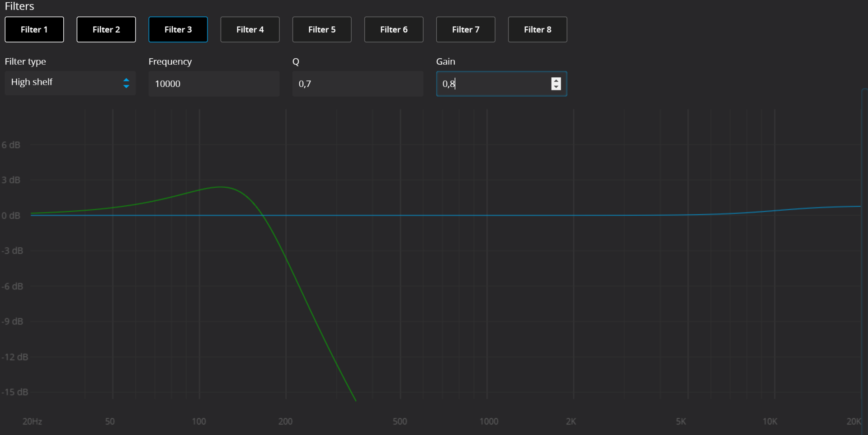
Task: Increase Gain using the up stepper arrow
Action: coord(556,80)
